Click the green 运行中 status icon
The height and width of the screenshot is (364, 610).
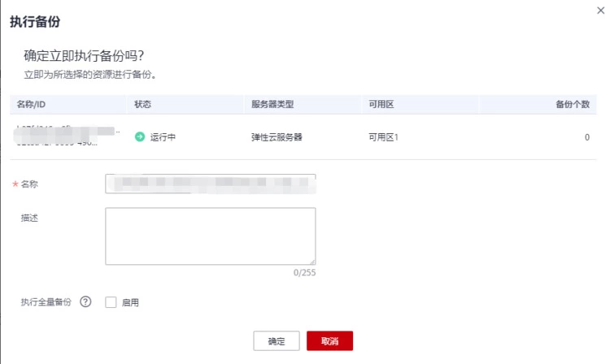point(140,137)
